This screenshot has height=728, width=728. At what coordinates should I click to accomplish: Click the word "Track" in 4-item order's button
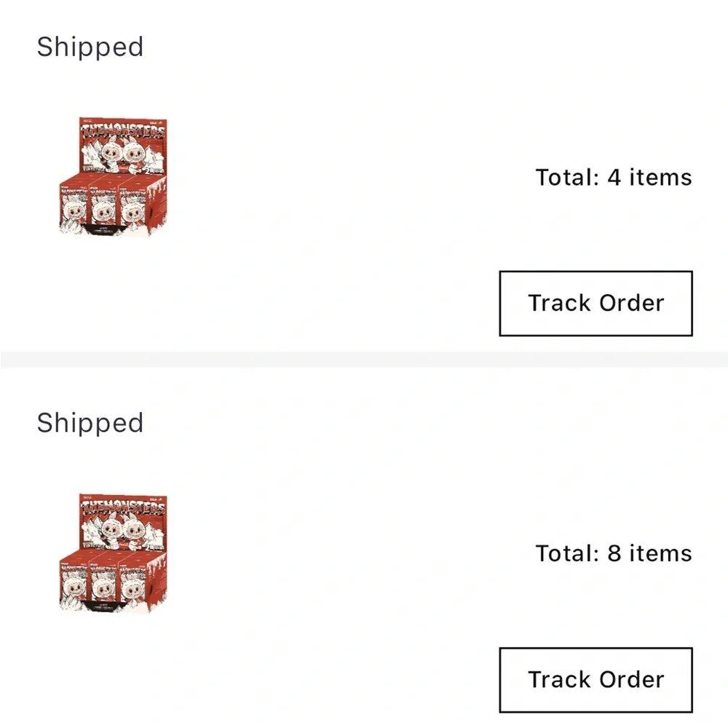pyautogui.click(x=559, y=303)
